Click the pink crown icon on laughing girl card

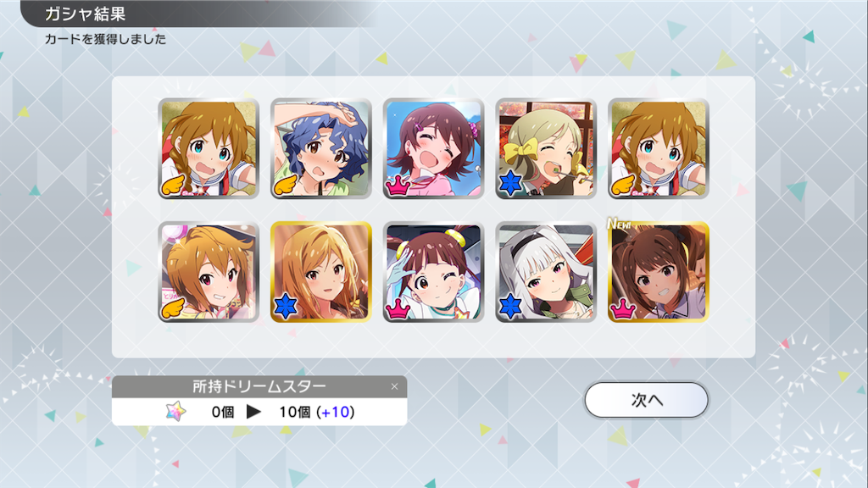click(398, 186)
